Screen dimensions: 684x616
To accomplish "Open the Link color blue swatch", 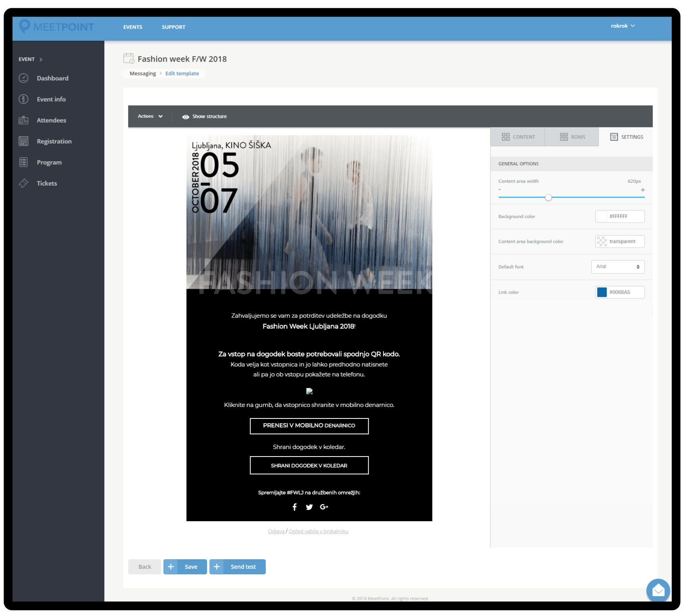I will (x=602, y=292).
